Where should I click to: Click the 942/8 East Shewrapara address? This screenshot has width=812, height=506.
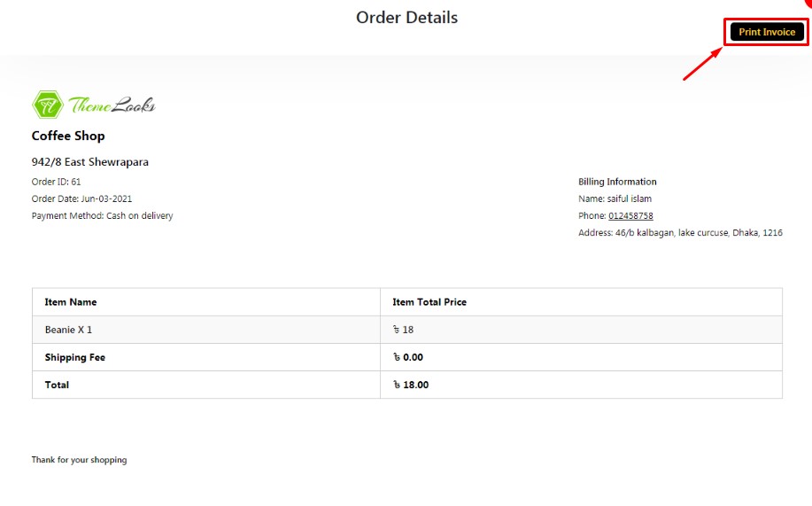pyautogui.click(x=89, y=162)
